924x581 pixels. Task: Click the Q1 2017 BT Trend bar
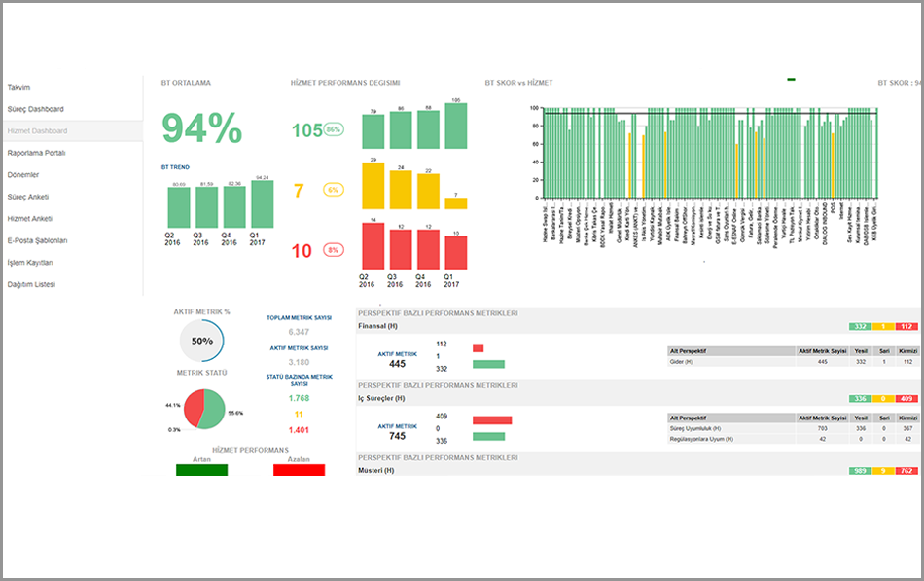[x=263, y=204]
